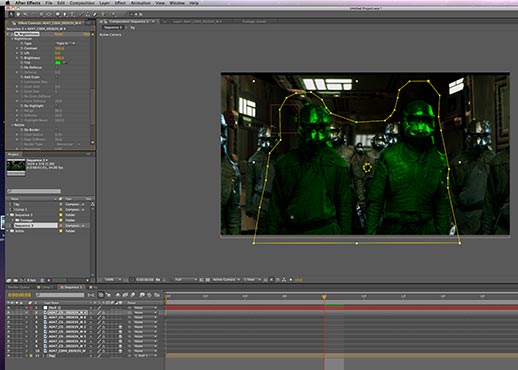Enable Frame Blending icon in timeline
This screenshot has height=370, width=518.
click(x=125, y=295)
